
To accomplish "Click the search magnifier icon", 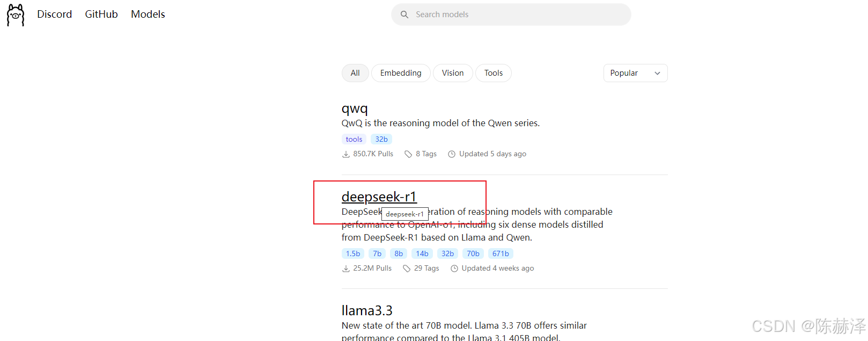I will point(404,14).
